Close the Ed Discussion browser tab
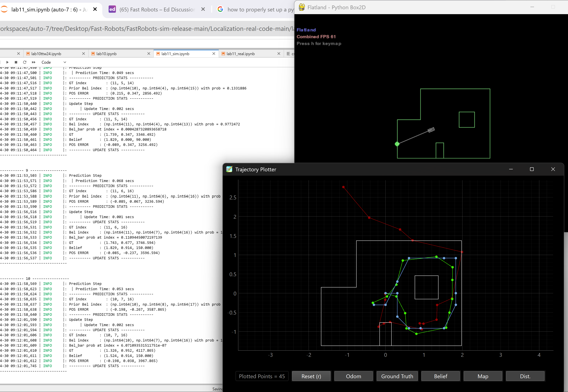This screenshot has height=392, width=568. [203, 9]
